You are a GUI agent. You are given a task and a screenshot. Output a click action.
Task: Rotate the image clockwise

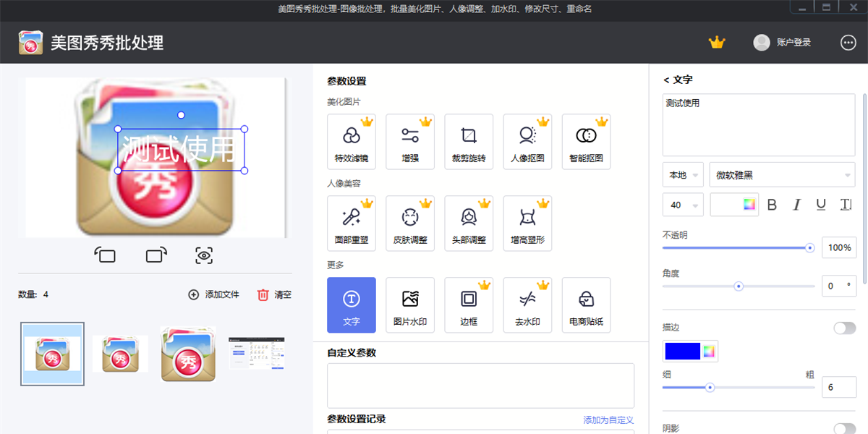click(156, 255)
